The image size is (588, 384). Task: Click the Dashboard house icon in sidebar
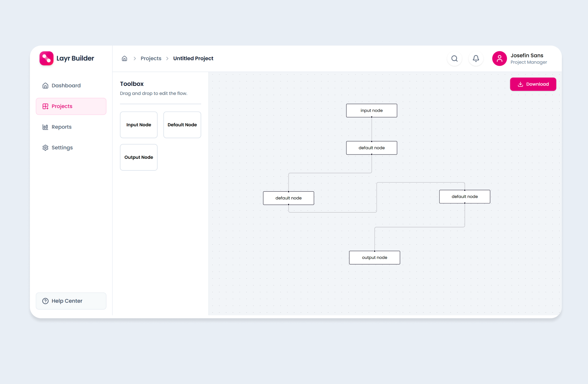[45, 86]
